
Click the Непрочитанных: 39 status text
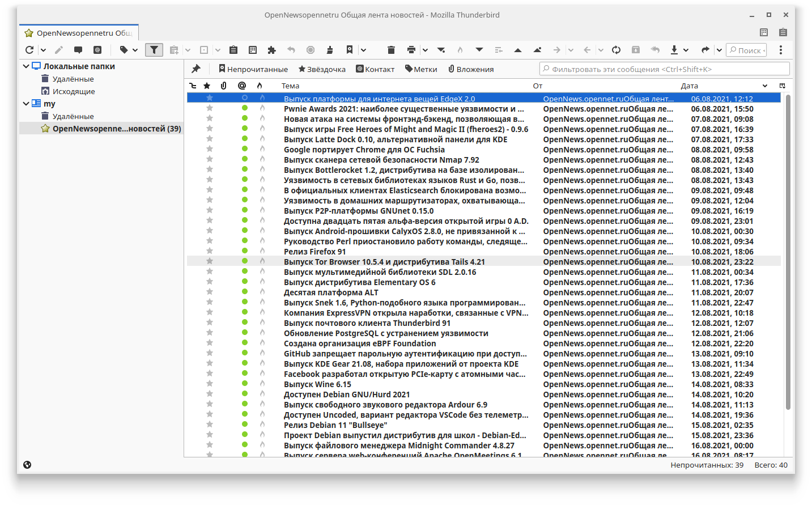707,465
